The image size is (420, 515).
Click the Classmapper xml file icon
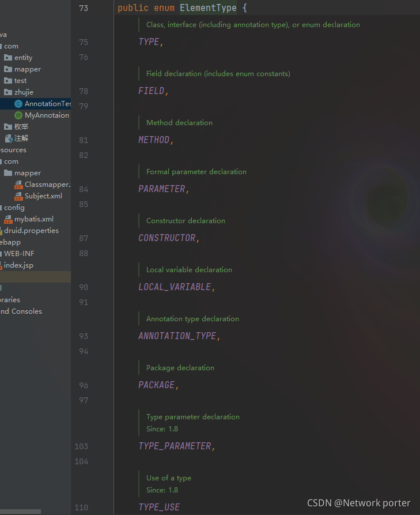coord(18,185)
